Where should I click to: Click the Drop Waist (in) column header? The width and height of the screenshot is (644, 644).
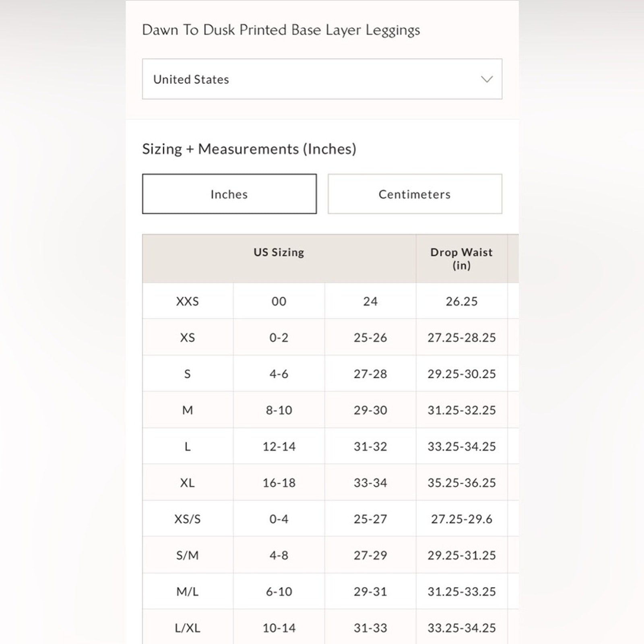click(x=461, y=258)
